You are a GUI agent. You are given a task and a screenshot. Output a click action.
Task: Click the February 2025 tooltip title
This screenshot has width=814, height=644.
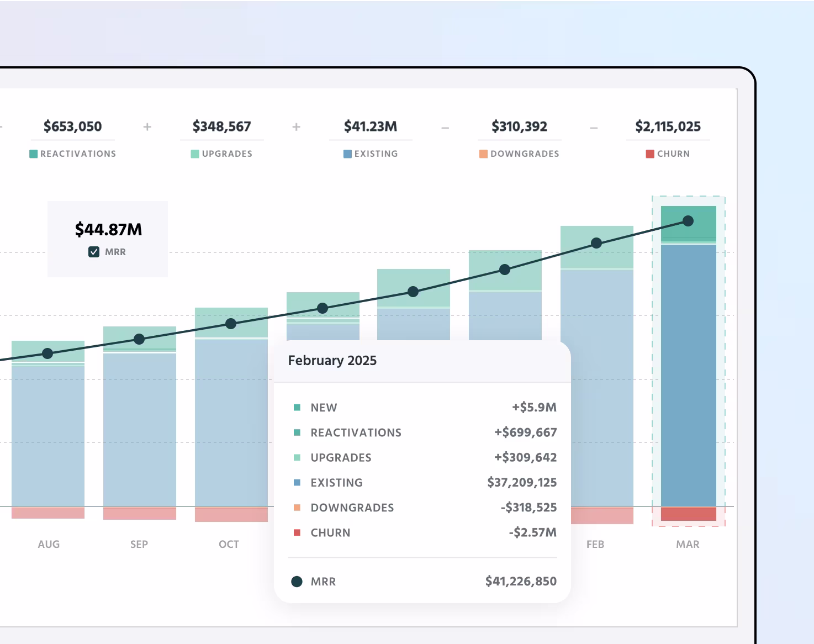click(332, 361)
